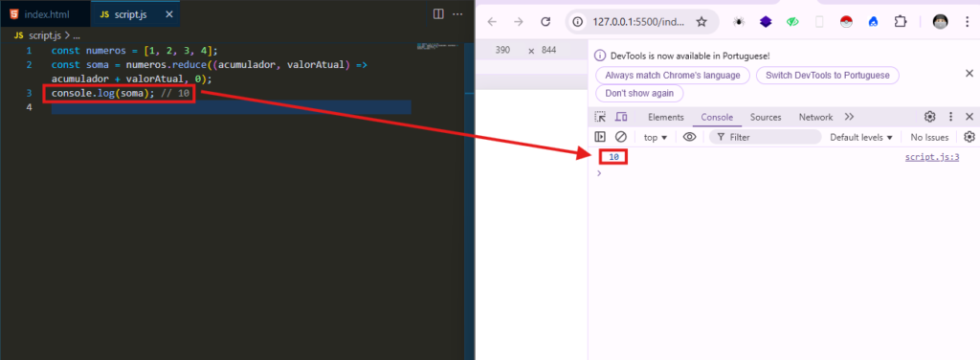Click the console Filter field
This screenshot has height=360, width=980.
(x=765, y=137)
